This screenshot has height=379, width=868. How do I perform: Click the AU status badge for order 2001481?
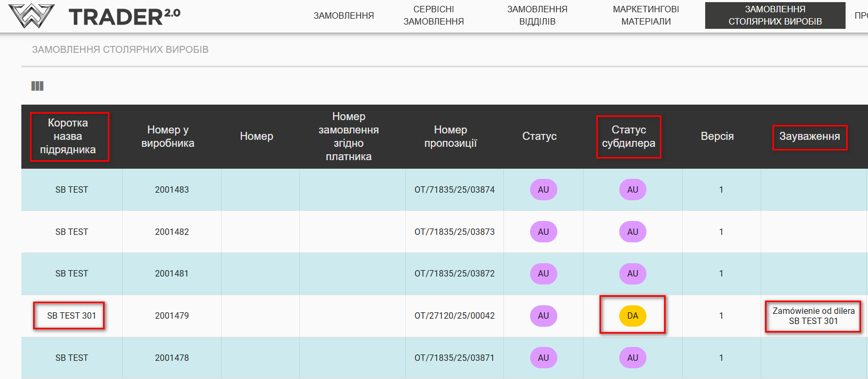[543, 273]
